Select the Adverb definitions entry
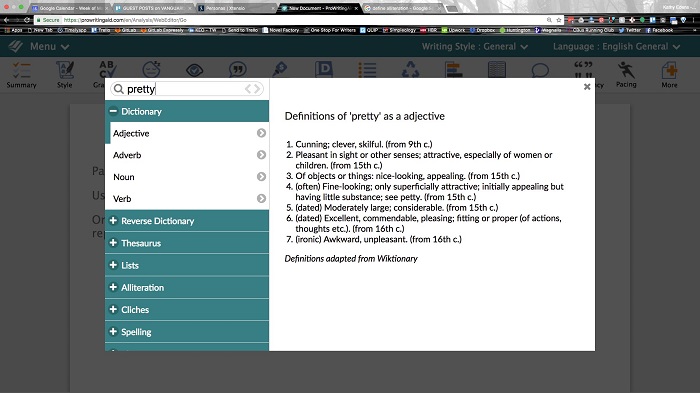The width and height of the screenshot is (700, 393). tap(187, 155)
